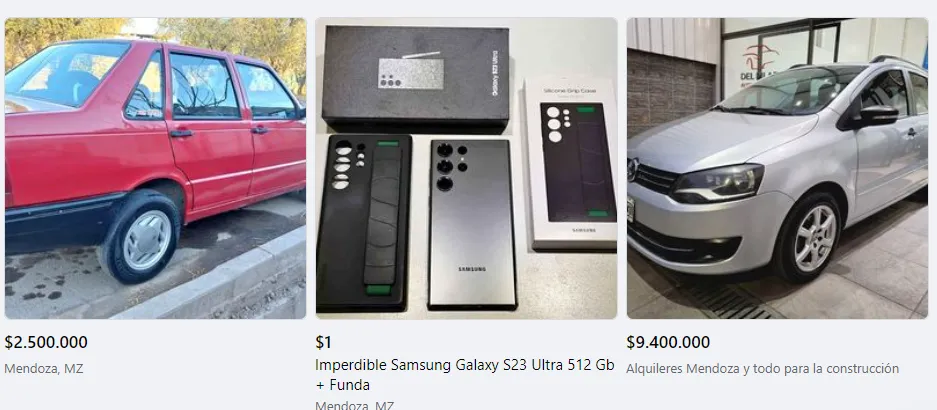The image size is (937, 410).
Task: Click the red car's front wheel in the photo
Action: (141, 237)
